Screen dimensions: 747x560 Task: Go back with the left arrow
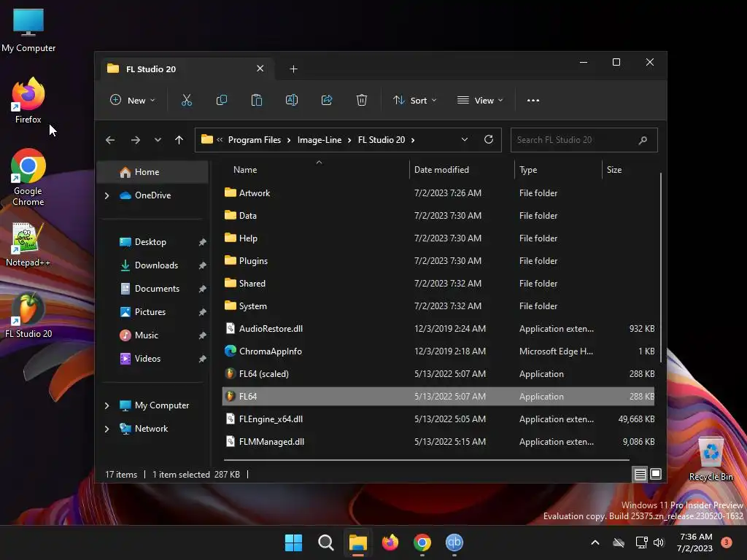tap(110, 140)
